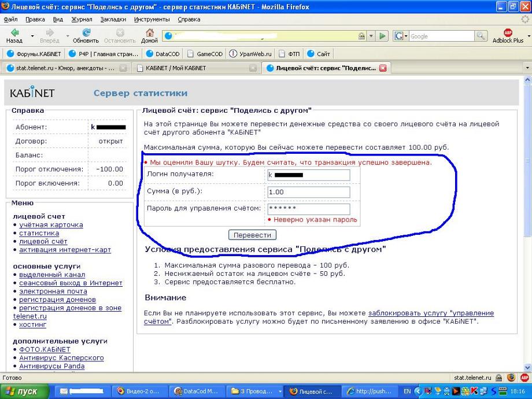Screen dimensions: 532x399
Task: Switch to the stat.telenet.ru Юмор tab
Action: 65,68
